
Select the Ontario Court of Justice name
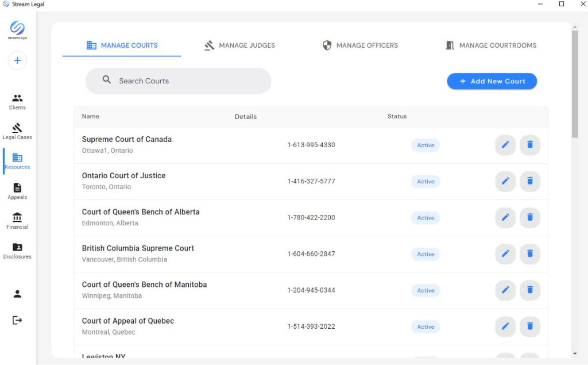pyautogui.click(x=124, y=176)
